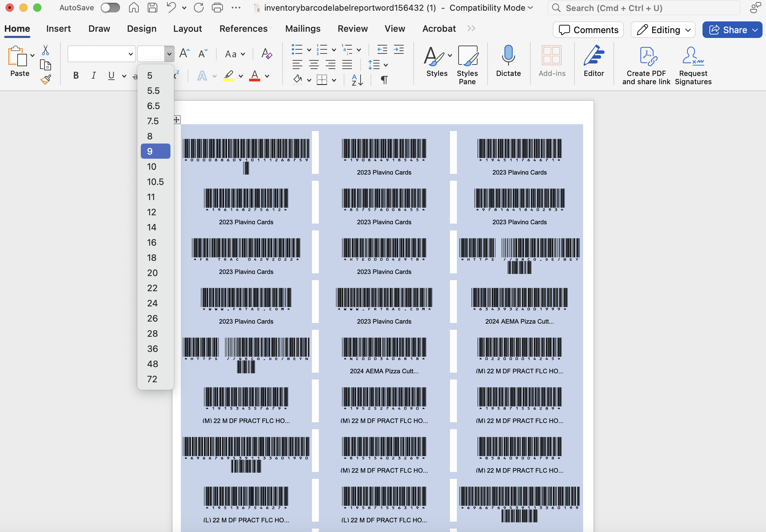
Task: Toggle italic formatting
Action: (x=94, y=76)
